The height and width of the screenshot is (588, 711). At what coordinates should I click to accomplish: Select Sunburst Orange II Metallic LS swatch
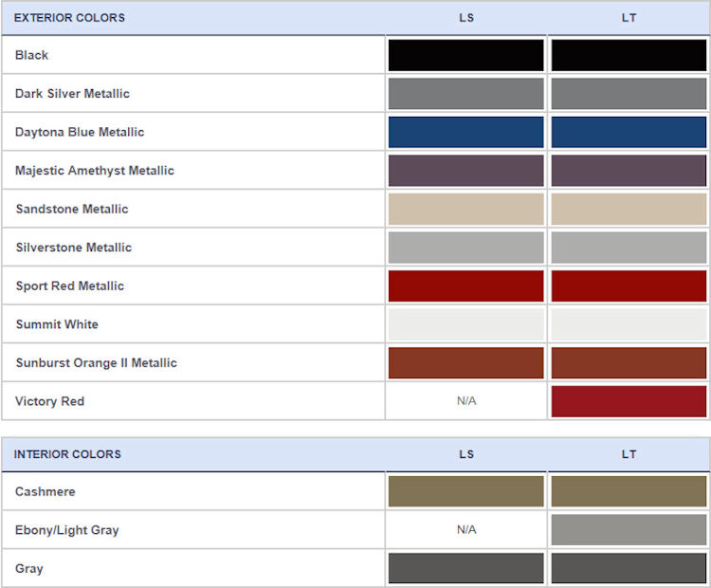point(465,362)
